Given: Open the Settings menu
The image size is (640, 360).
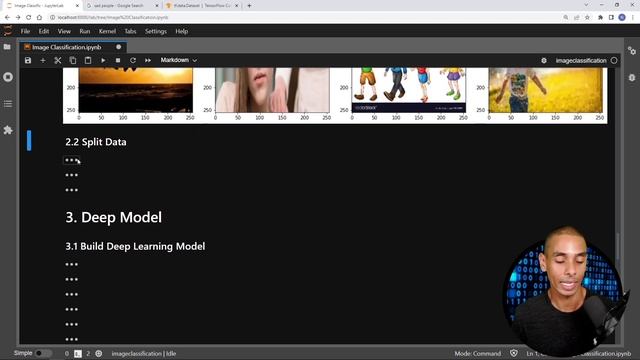Looking at the screenshot, I should click(156, 31).
